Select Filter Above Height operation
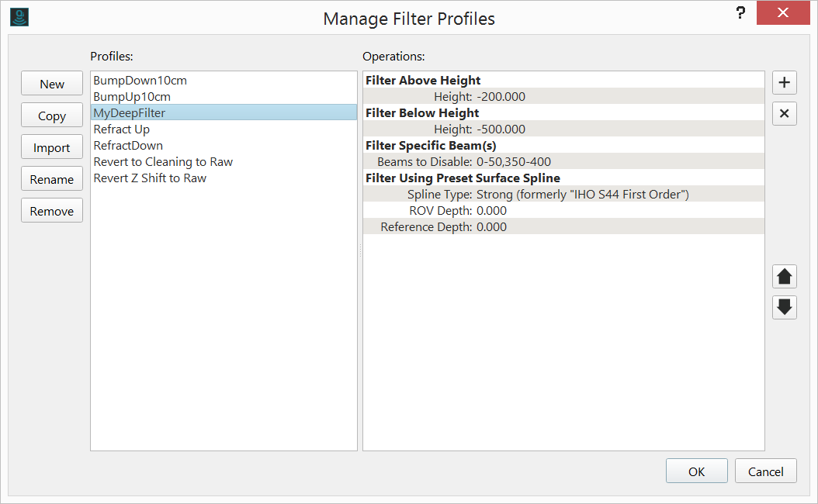818x504 pixels. (424, 81)
